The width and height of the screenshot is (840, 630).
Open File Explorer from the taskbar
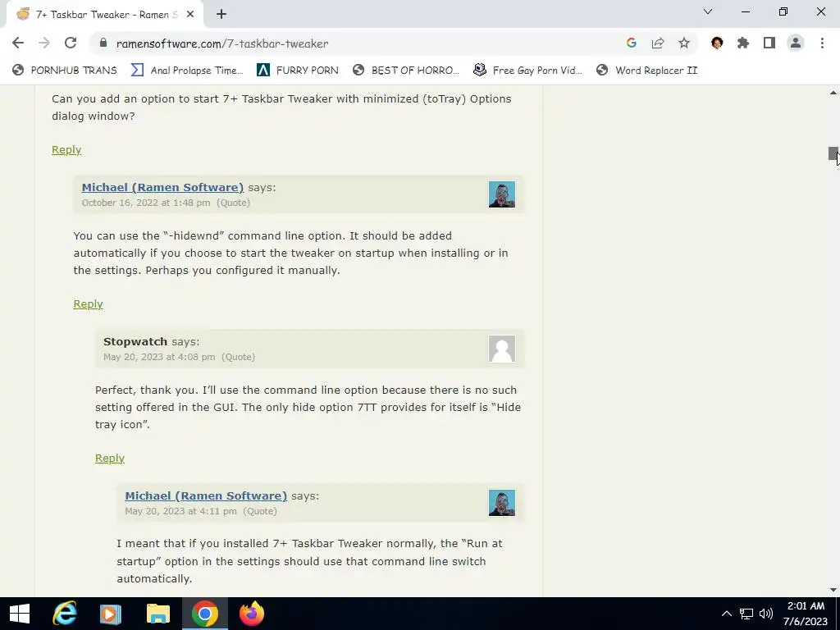point(158,614)
